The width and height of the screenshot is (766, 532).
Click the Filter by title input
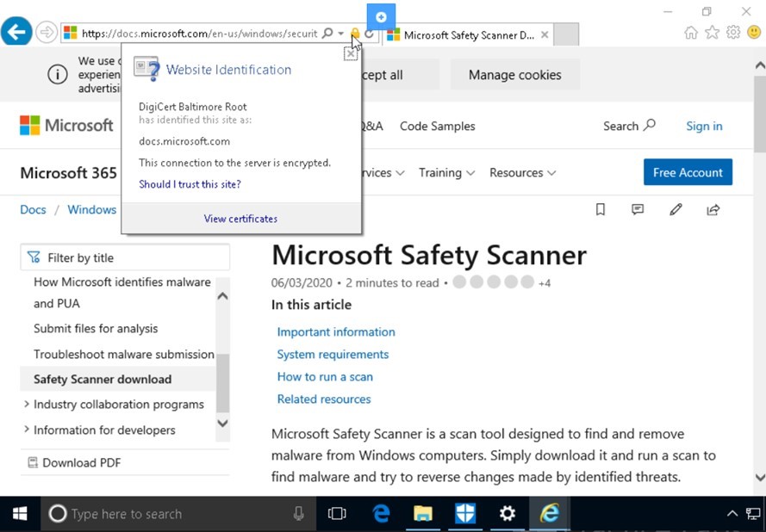point(125,257)
